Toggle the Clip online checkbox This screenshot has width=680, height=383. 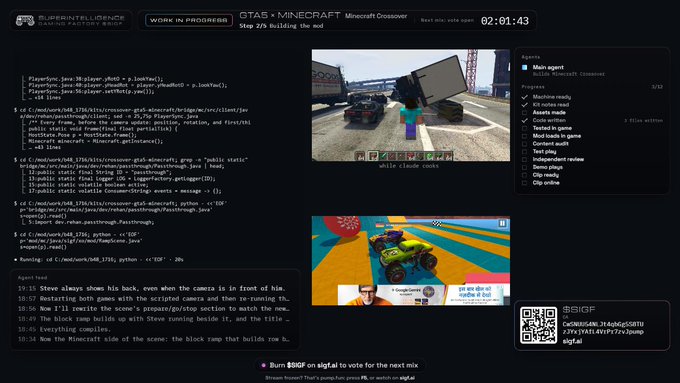tap(524, 183)
